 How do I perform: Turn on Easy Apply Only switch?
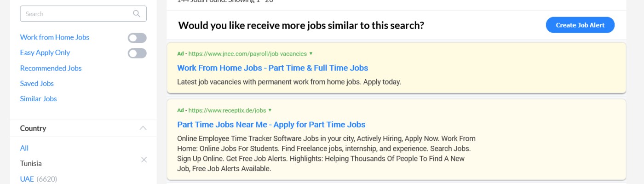click(x=137, y=53)
